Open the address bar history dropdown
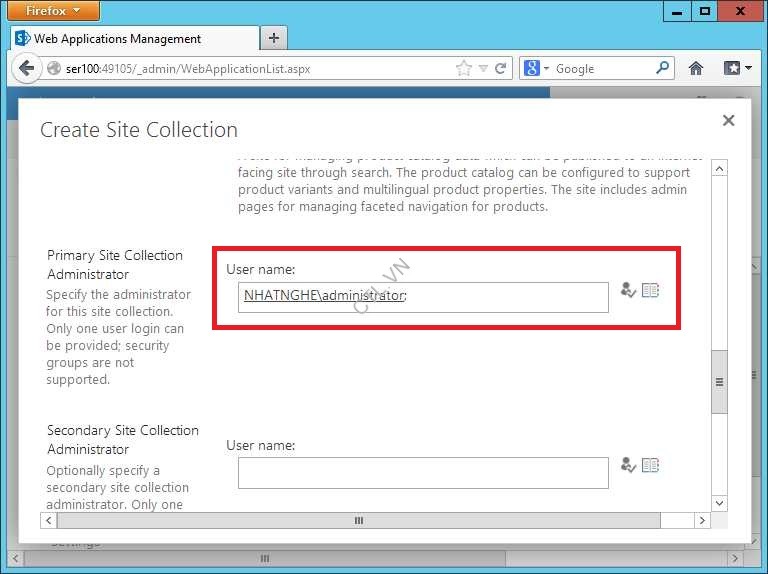 pyautogui.click(x=483, y=69)
